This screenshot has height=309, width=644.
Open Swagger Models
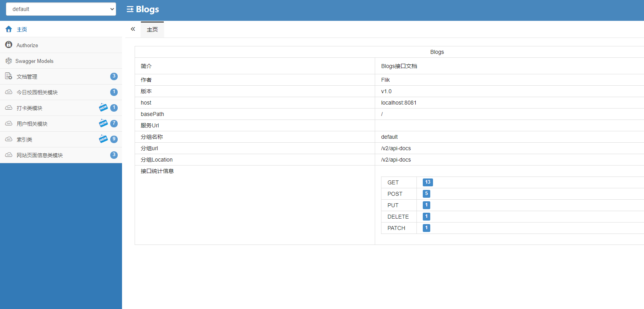click(x=61, y=61)
